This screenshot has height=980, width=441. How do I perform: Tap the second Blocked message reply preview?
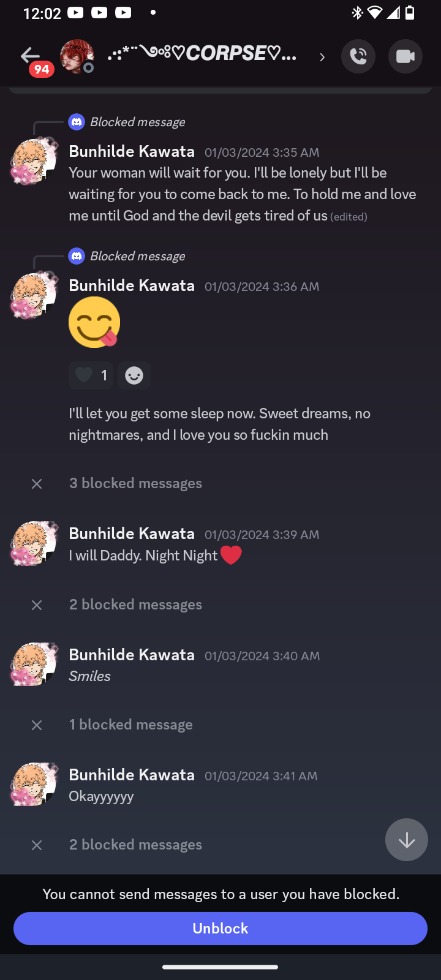click(137, 256)
